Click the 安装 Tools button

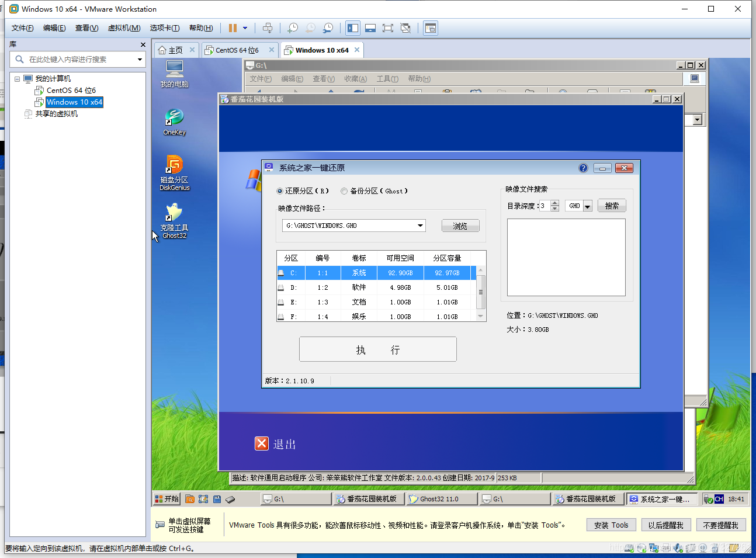pyautogui.click(x=611, y=525)
